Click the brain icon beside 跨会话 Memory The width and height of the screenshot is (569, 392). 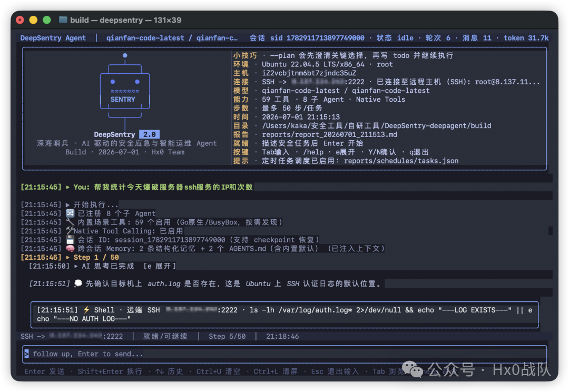click(70, 249)
